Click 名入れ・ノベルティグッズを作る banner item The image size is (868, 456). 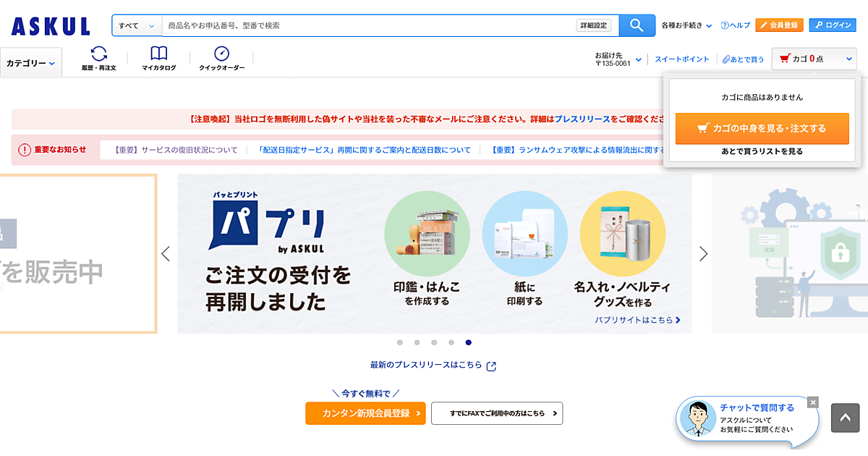pos(623,249)
